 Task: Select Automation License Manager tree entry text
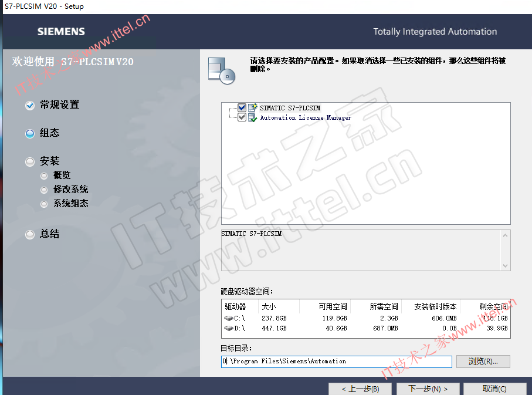(x=306, y=118)
